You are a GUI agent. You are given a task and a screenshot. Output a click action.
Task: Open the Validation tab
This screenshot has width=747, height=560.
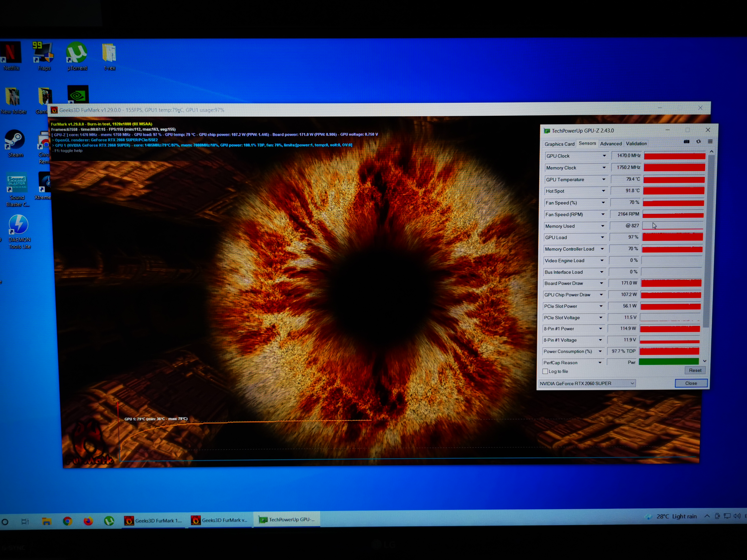pyautogui.click(x=636, y=143)
